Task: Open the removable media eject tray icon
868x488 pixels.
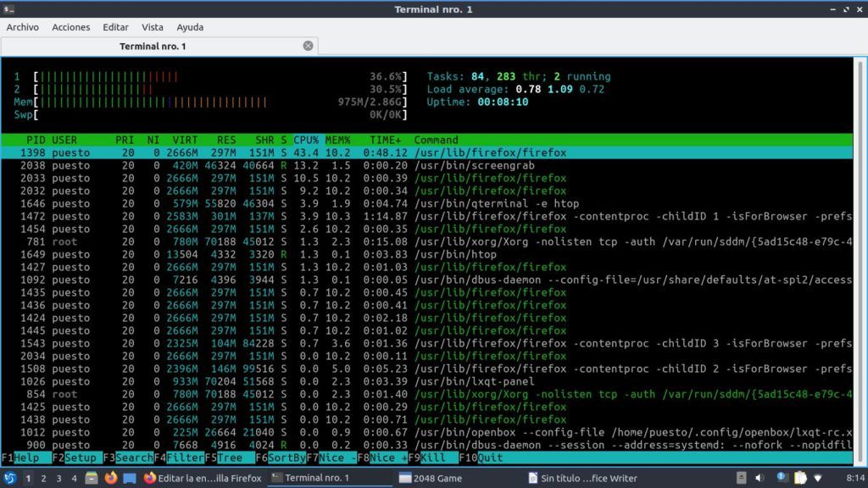Action: tap(743, 479)
